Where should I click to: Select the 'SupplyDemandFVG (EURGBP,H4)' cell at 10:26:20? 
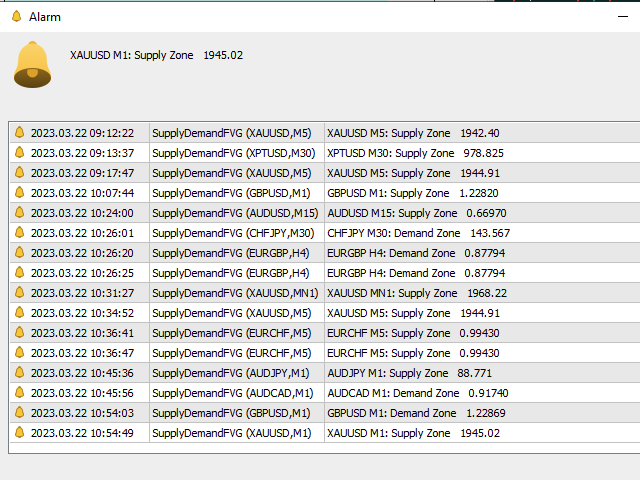(x=231, y=253)
